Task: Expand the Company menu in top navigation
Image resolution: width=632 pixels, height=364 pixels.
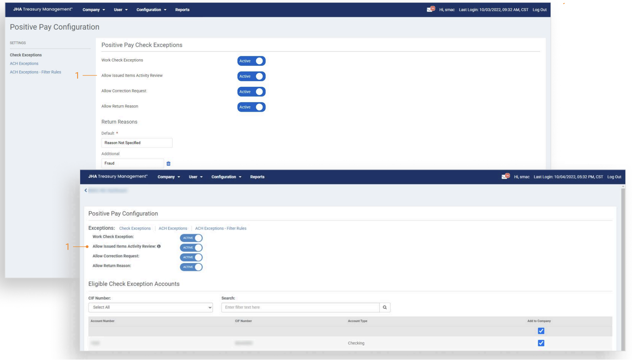Action: pyautogui.click(x=94, y=10)
